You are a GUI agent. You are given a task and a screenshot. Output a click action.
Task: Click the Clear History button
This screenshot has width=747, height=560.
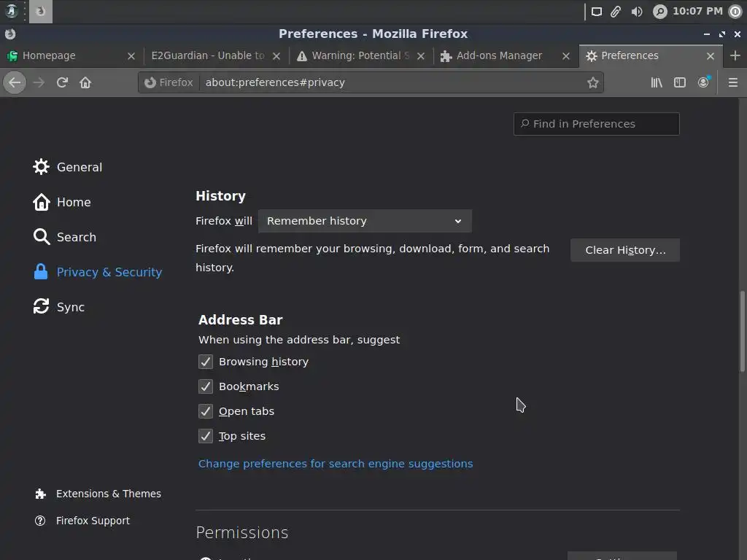coord(624,250)
